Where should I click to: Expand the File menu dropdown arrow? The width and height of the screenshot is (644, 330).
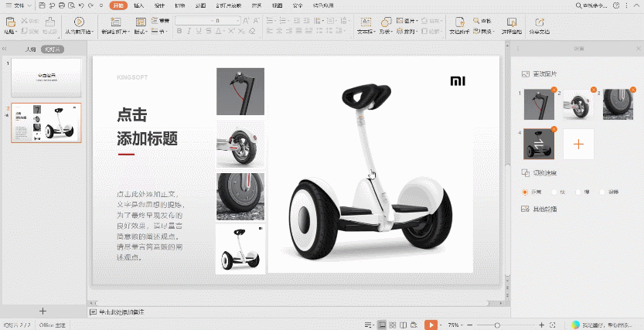29,5
